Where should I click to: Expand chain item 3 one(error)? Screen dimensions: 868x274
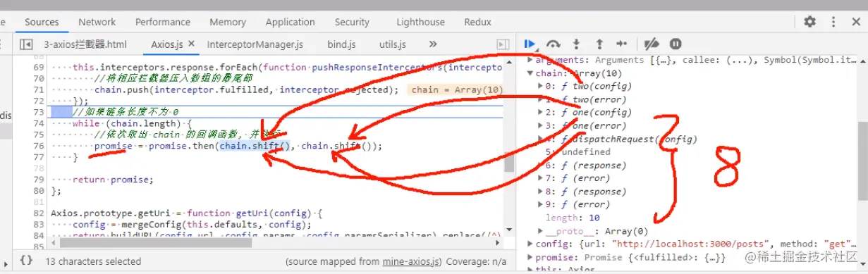pos(540,125)
